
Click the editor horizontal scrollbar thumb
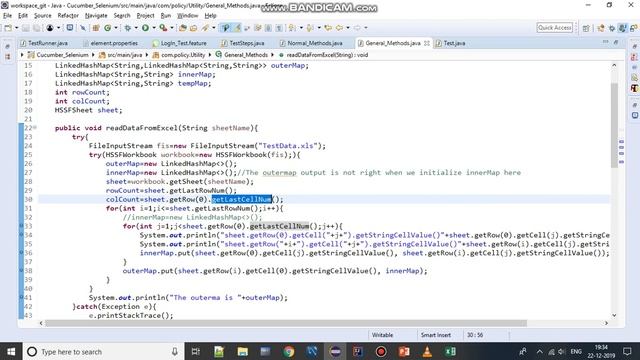coord(286,323)
